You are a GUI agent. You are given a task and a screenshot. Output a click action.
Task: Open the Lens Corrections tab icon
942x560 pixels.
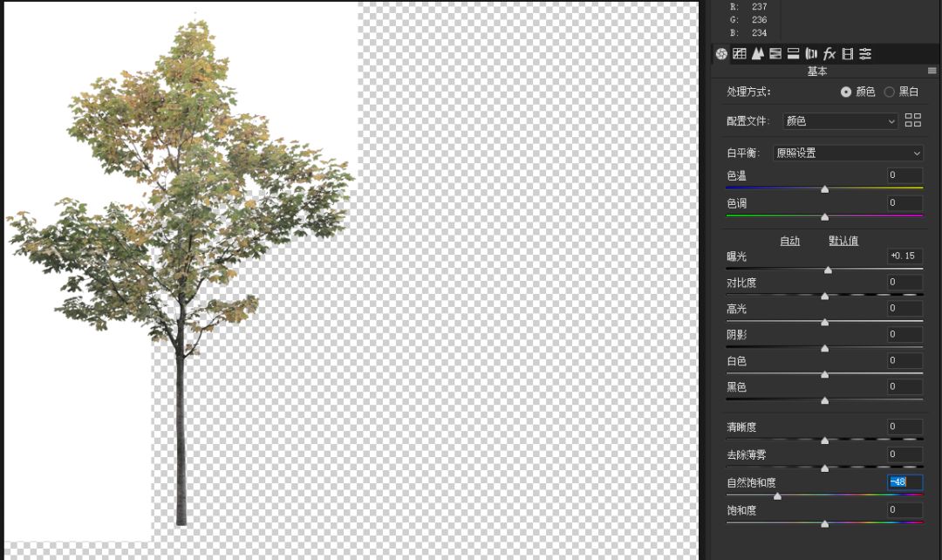811,54
